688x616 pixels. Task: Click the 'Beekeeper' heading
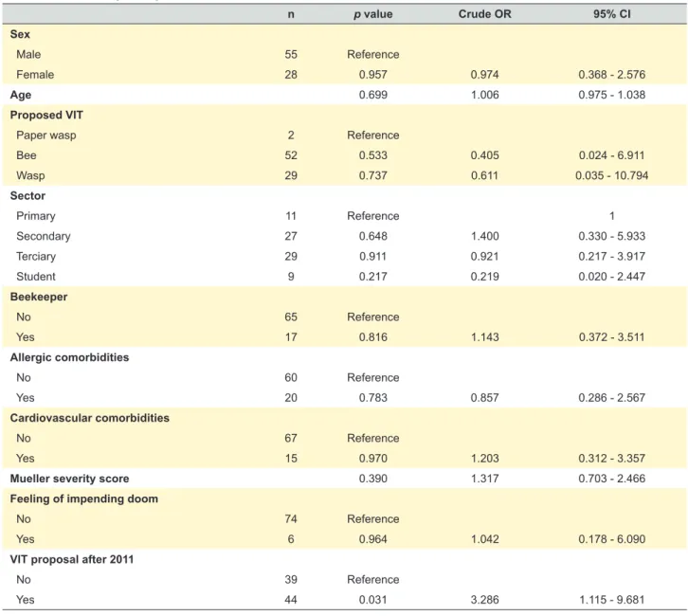[39, 297]
